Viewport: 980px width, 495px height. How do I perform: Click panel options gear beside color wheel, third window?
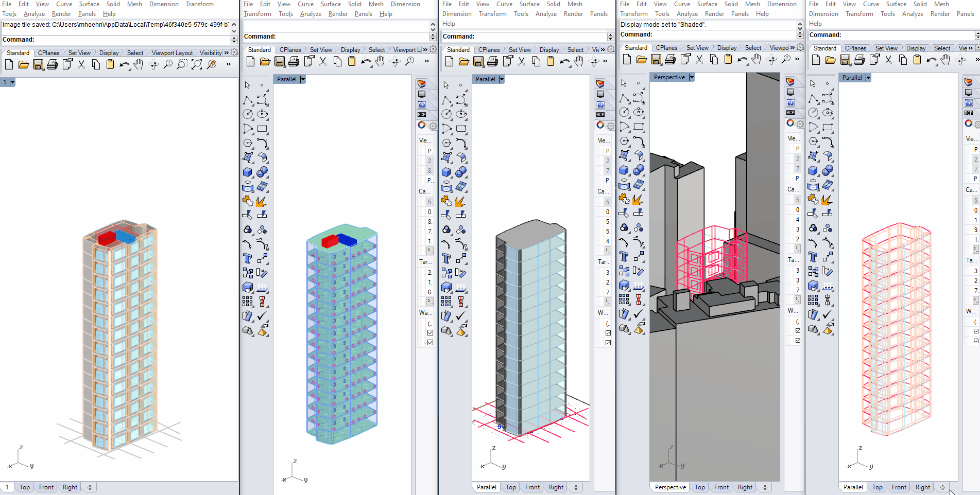[611, 126]
